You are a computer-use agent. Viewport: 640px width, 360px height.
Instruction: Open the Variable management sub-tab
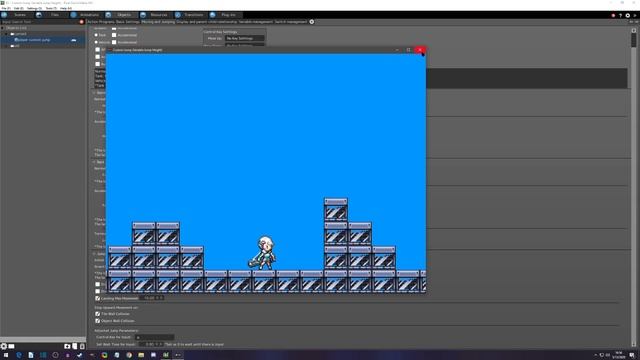pyautogui.click(x=256, y=22)
